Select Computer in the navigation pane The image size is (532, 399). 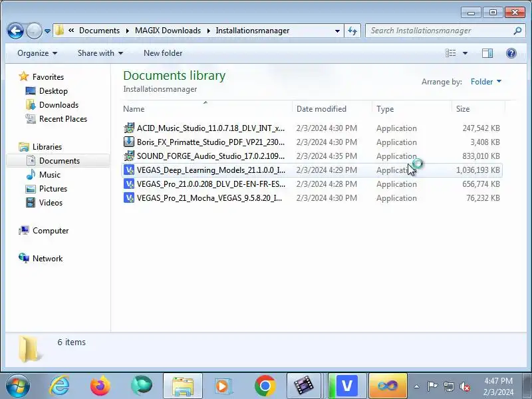click(51, 230)
